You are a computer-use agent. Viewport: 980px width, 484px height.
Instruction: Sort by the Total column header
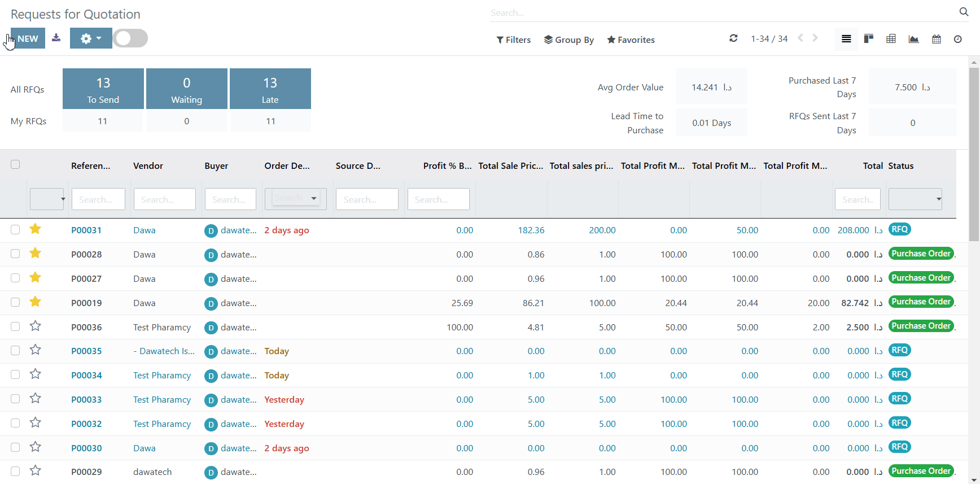pyautogui.click(x=873, y=165)
